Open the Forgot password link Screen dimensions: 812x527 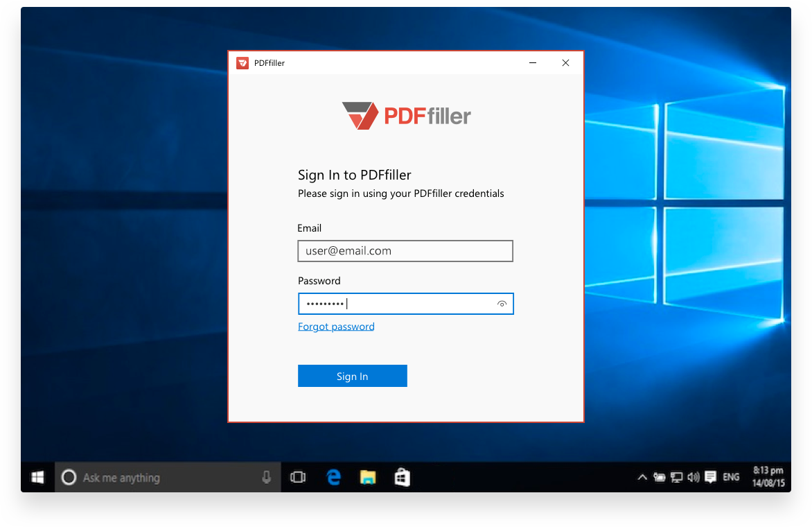(336, 327)
